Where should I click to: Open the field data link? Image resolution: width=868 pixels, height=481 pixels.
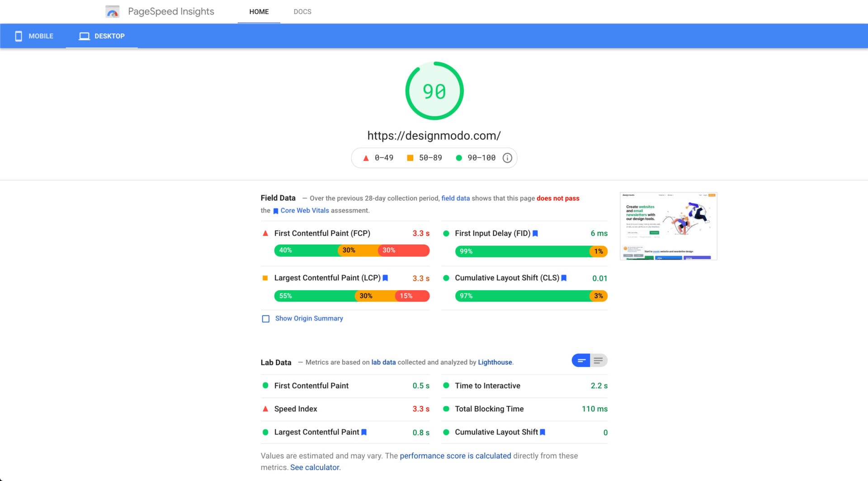(x=455, y=198)
